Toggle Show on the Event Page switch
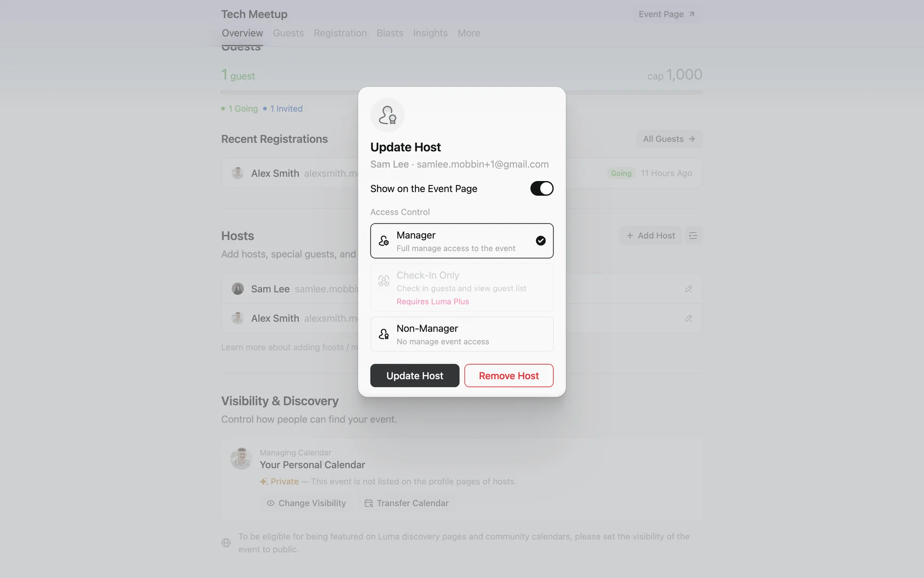Viewport: 924px width, 578px height. click(x=541, y=188)
